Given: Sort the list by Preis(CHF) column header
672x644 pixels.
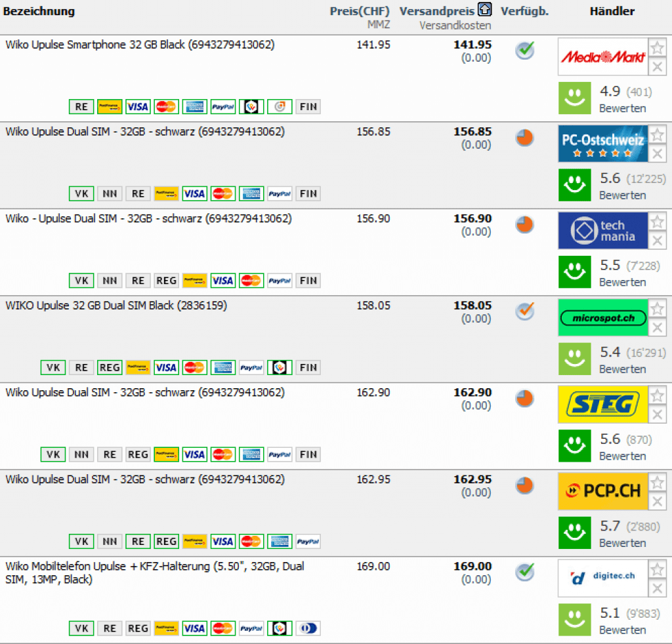Looking at the screenshot, I should (x=359, y=11).
